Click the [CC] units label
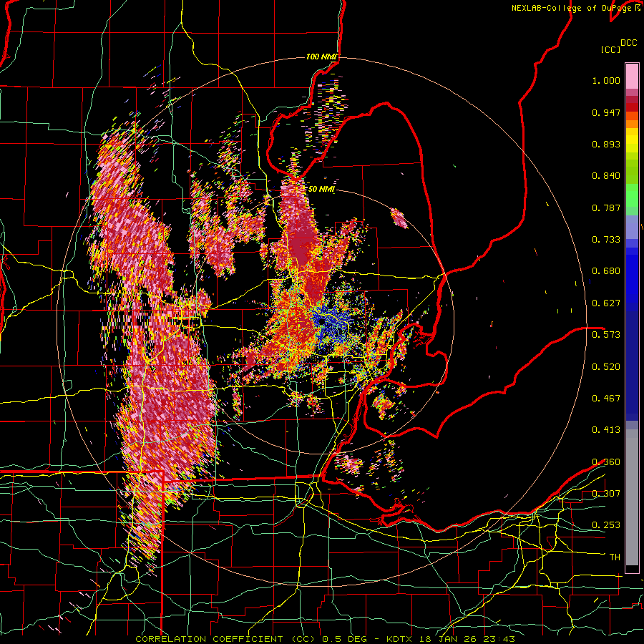This screenshot has height=644, width=644. [610, 49]
